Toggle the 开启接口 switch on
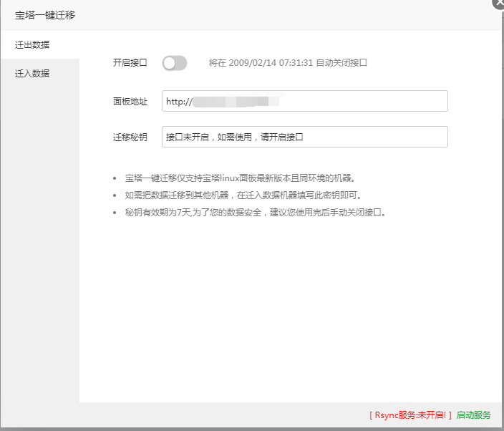Viewport: 504px width, 431px height. click(x=175, y=63)
